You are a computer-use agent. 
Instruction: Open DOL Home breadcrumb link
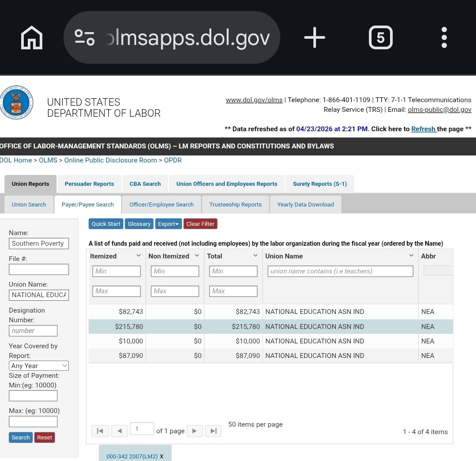pyautogui.click(x=16, y=160)
